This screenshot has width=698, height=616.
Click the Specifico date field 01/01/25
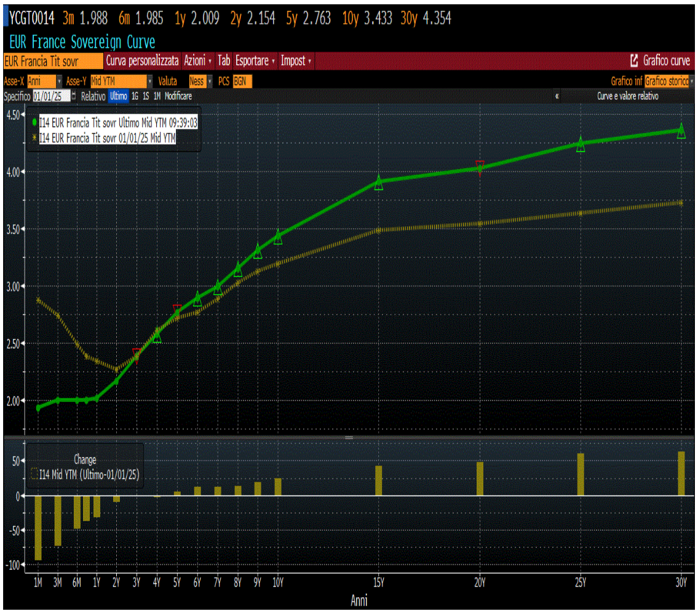(51, 96)
